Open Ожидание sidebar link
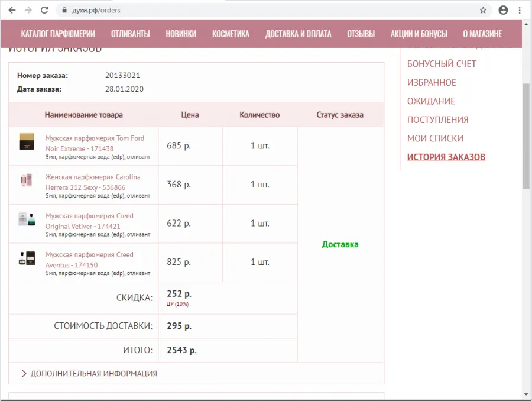This screenshot has height=401, width=532. (x=431, y=101)
